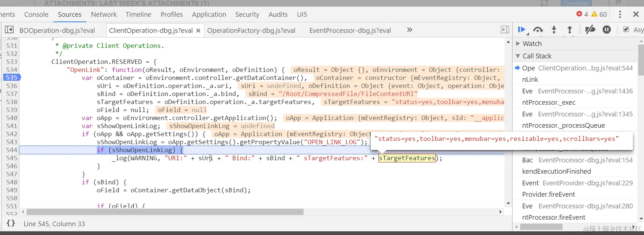Switch to the Console tab
Viewport: 644px width, 235px height.
[x=36, y=14]
